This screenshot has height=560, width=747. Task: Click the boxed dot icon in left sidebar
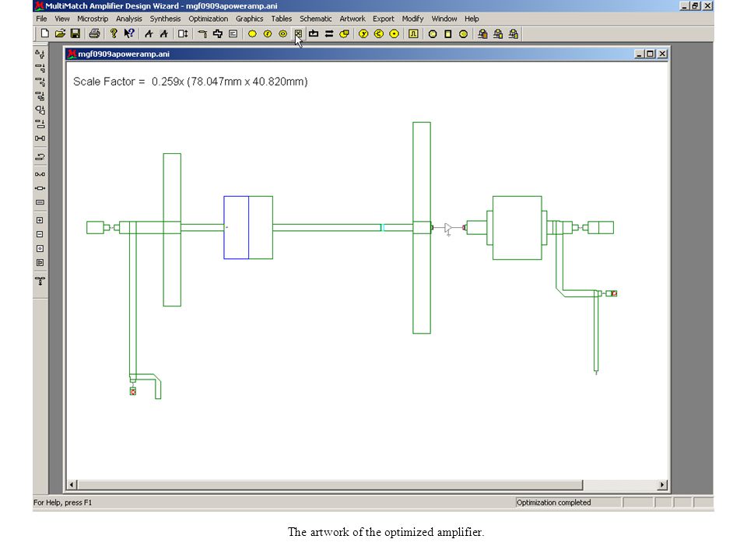pyautogui.click(x=40, y=249)
